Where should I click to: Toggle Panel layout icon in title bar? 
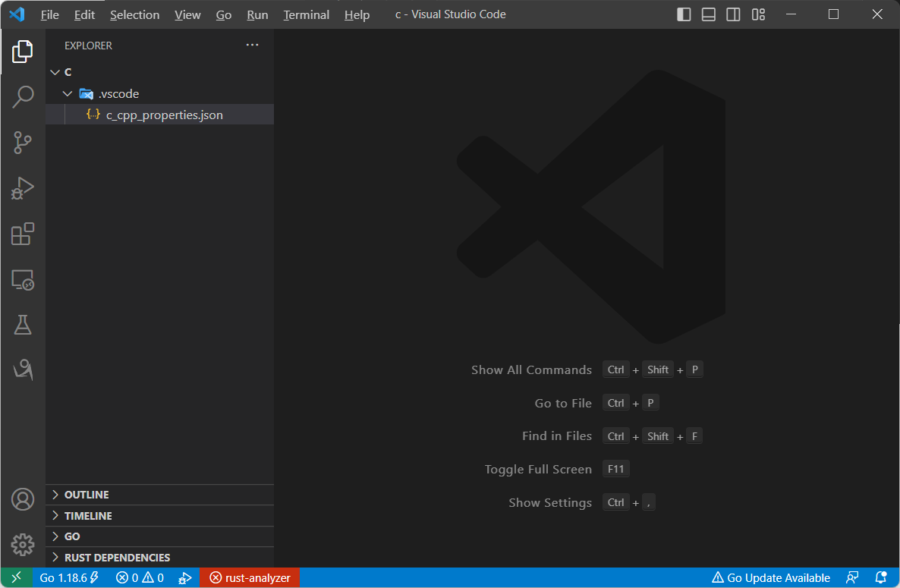708,14
